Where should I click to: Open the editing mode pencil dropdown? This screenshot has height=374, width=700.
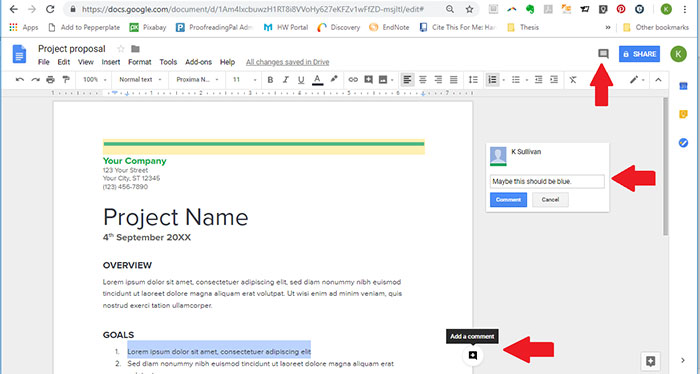point(637,80)
